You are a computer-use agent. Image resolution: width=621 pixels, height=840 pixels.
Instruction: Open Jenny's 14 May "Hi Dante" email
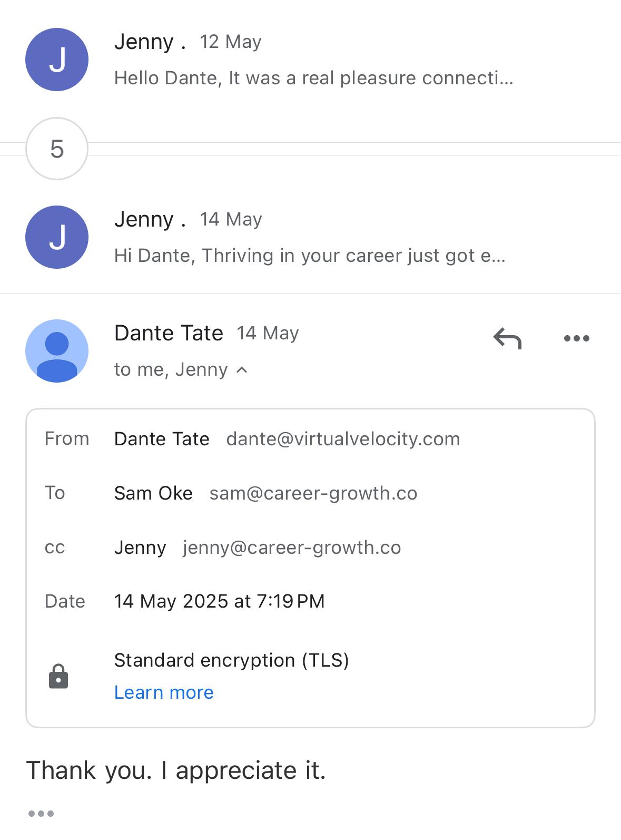click(x=310, y=256)
